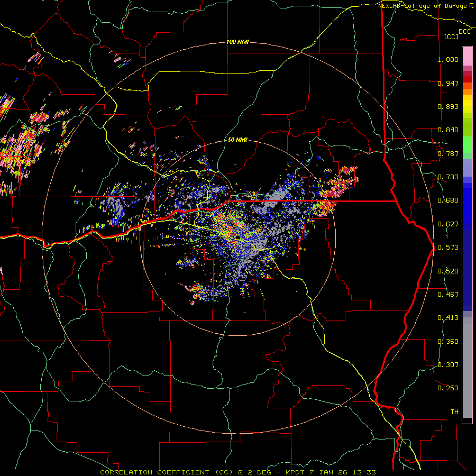Image resolution: width=476 pixels, height=476 pixels.
Task: Select the 0.253 scale value
Action: click(x=448, y=388)
